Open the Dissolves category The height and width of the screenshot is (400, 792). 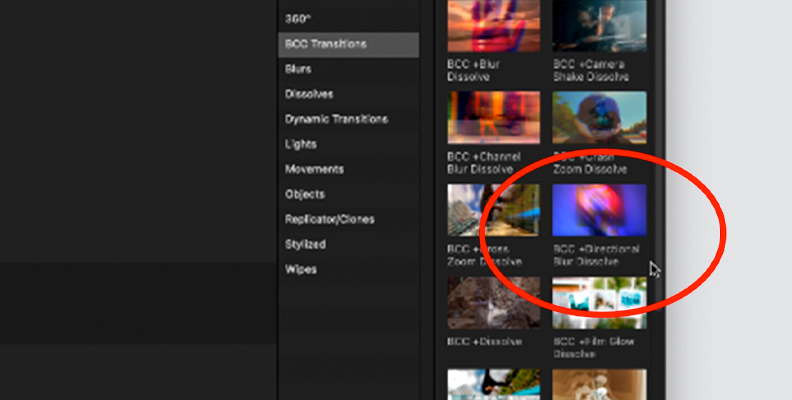click(349, 94)
